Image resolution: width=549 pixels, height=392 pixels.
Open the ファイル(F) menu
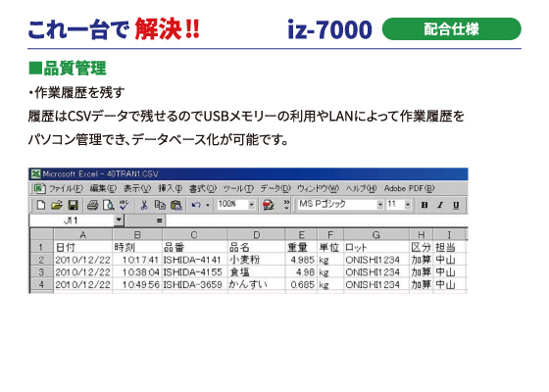click(x=66, y=188)
